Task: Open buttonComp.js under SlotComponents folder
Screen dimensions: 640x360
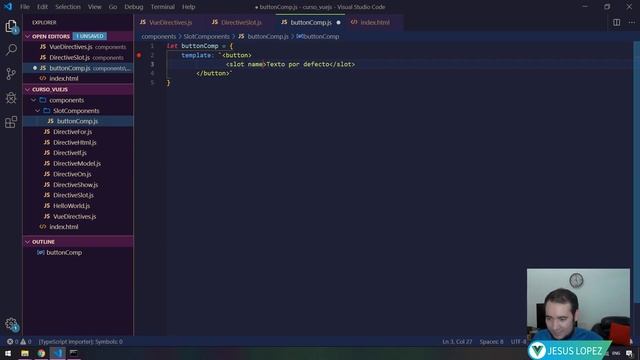Action: (x=78, y=121)
